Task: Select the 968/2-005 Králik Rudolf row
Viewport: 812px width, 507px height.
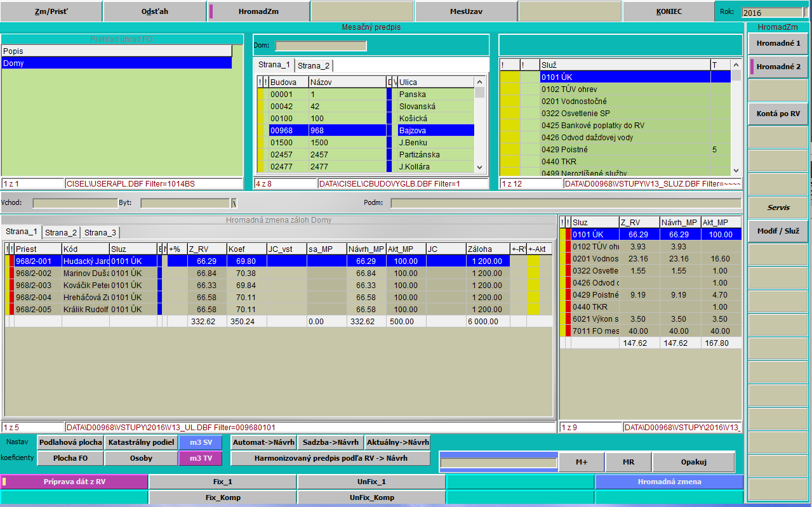Action: coord(279,309)
